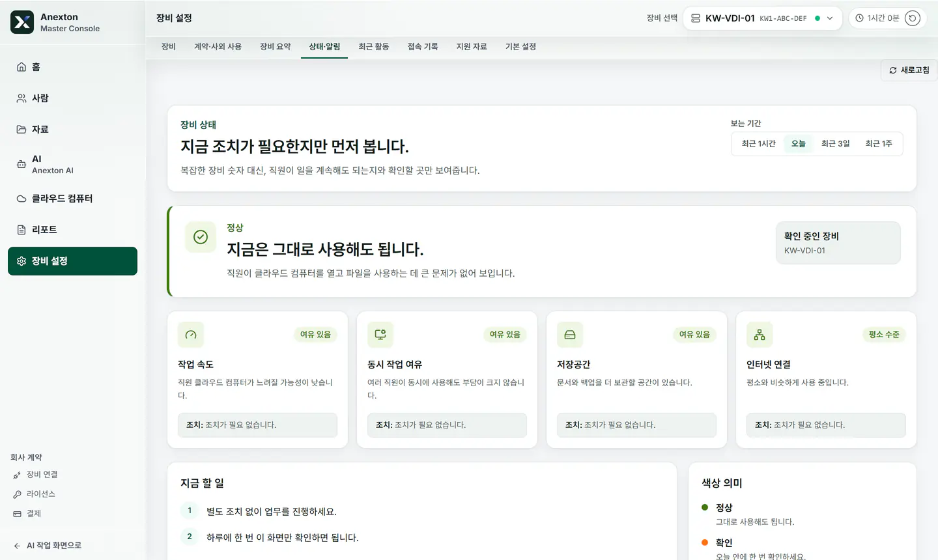Open the 기본 설정 tab
This screenshot has width=938, height=560.
(x=520, y=47)
